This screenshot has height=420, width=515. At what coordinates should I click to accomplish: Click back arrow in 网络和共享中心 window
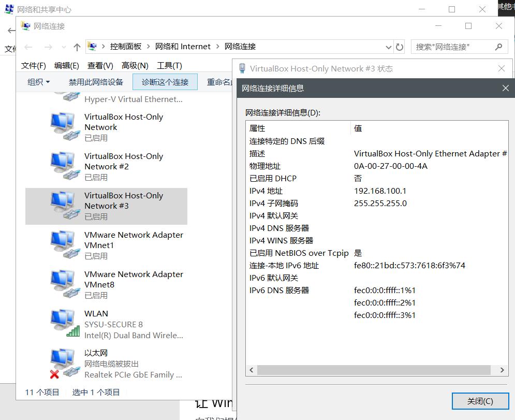click(11, 31)
